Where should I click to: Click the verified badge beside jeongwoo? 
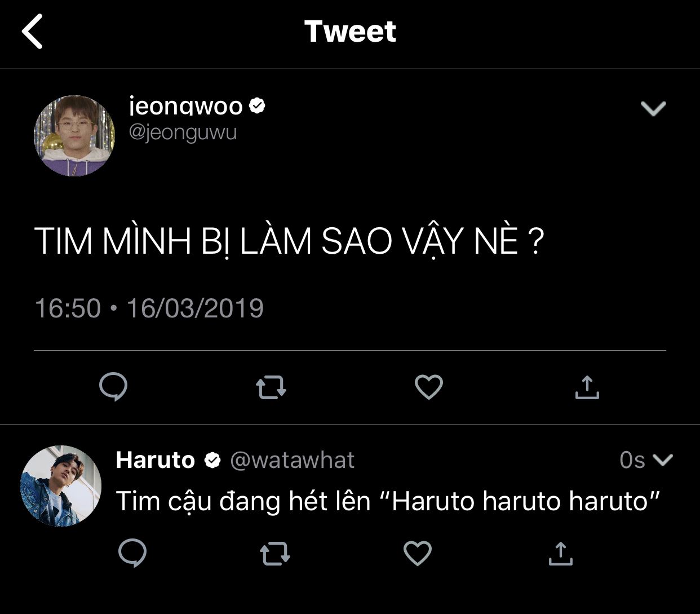(257, 105)
